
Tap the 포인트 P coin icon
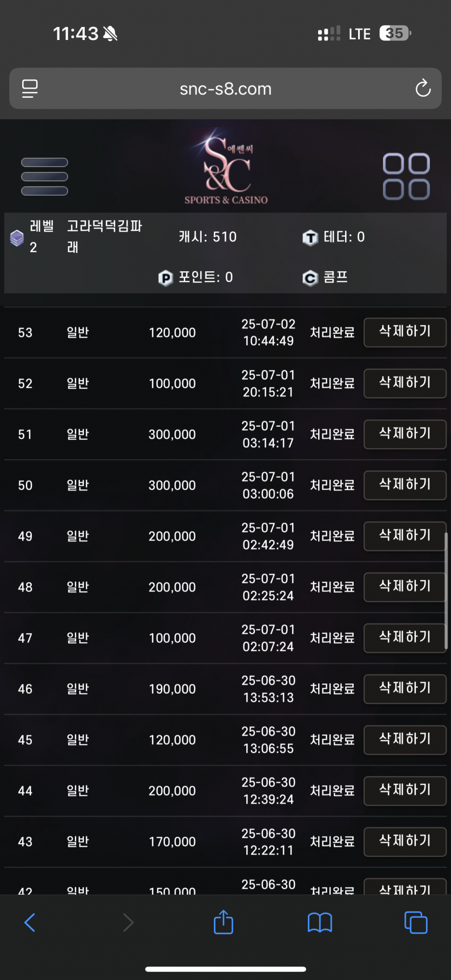(x=165, y=278)
